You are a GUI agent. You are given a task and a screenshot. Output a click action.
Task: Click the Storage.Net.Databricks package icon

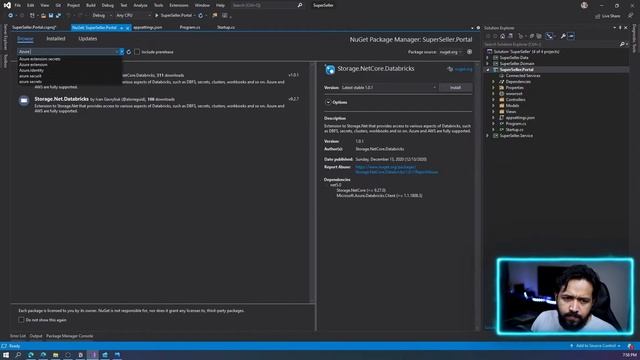(x=24, y=100)
